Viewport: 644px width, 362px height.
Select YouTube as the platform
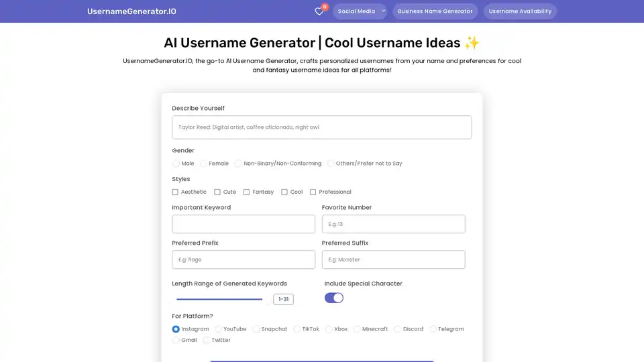click(219, 329)
